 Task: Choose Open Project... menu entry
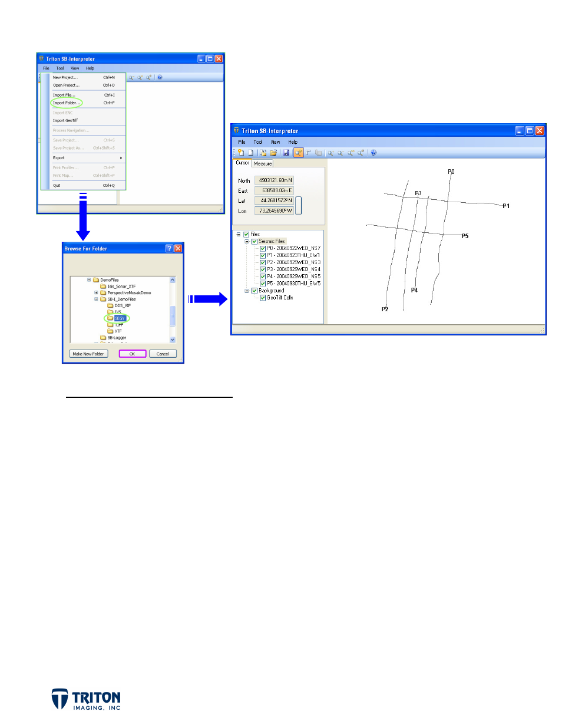click(66, 85)
